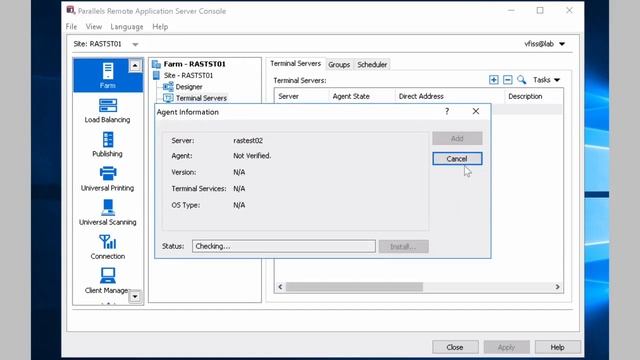This screenshot has width=640, height=360.
Task: Click the magnifier search icon
Action: 521,80
